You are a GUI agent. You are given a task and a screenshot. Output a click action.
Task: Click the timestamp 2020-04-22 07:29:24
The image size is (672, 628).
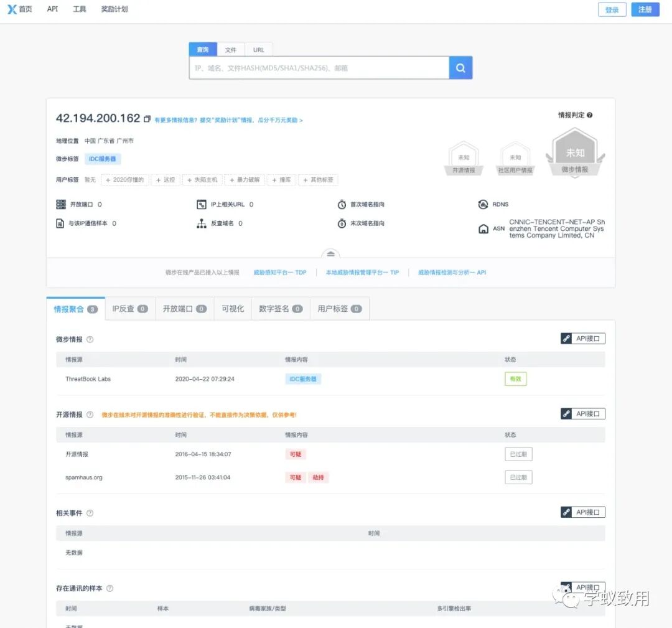(205, 379)
